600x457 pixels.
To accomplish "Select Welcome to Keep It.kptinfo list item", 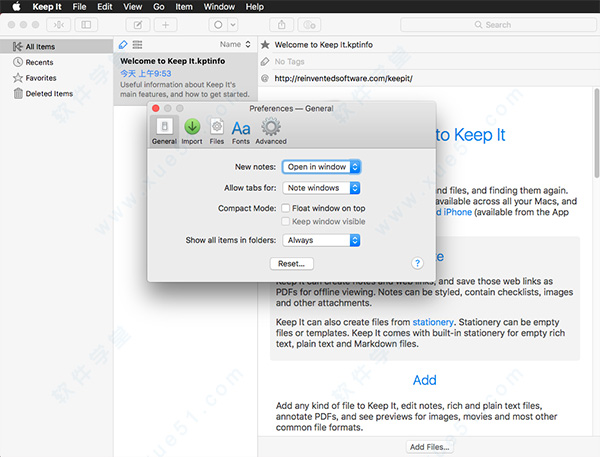I will [186, 79].
